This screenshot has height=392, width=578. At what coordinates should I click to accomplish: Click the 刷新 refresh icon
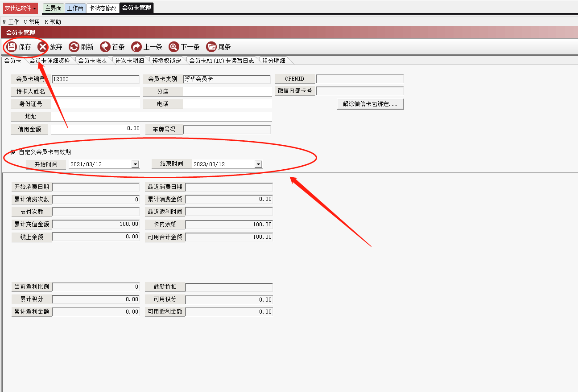(74, 47)
